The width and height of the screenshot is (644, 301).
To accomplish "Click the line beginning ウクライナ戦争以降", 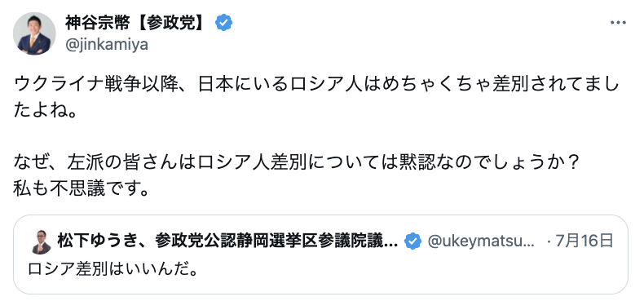I will pos(315,85).
